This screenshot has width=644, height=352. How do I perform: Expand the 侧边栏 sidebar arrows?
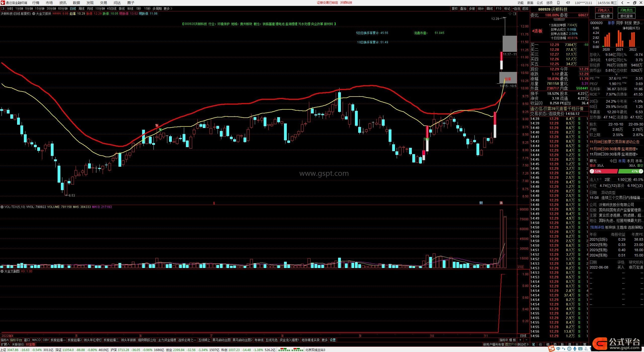(523, 344)
